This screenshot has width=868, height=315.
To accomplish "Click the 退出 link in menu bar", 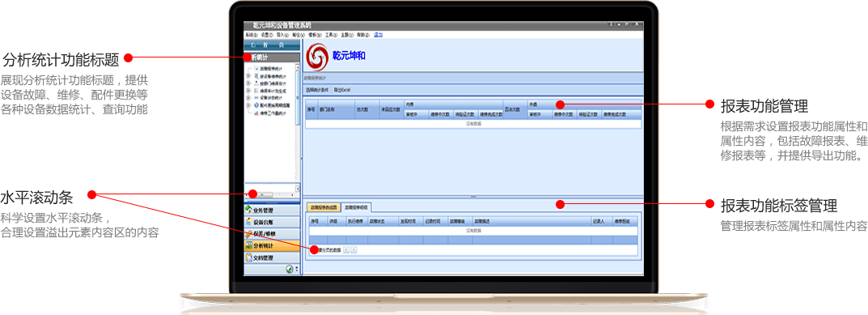I will click(x=379, y=35).
